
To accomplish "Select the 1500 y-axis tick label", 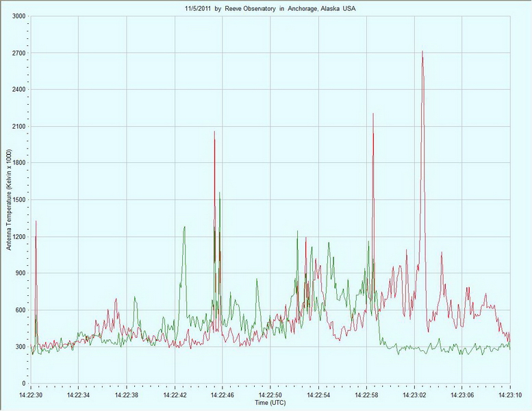I will 18,200.
